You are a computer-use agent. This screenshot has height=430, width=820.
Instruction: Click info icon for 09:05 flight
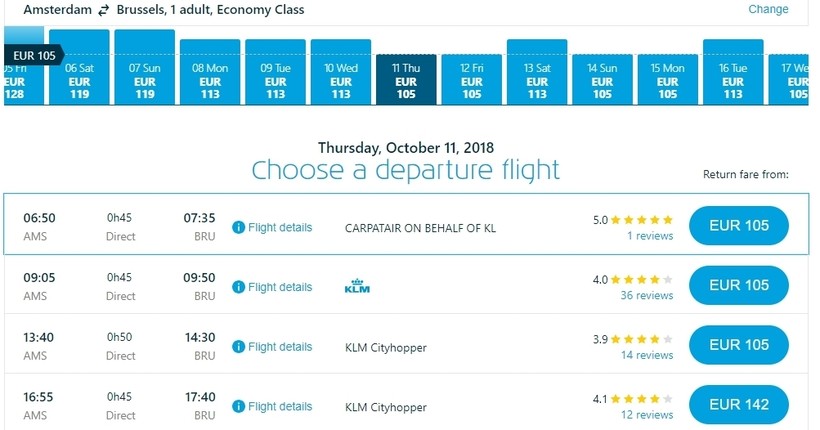point(238,287)
